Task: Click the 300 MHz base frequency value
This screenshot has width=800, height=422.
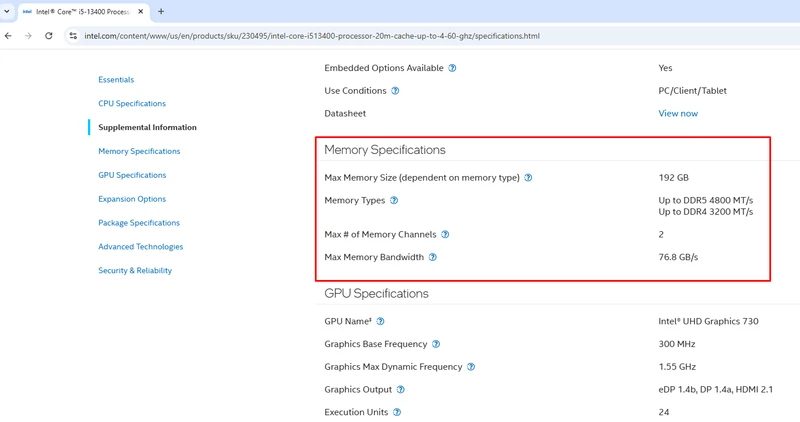Action: (x=677, y=344)
